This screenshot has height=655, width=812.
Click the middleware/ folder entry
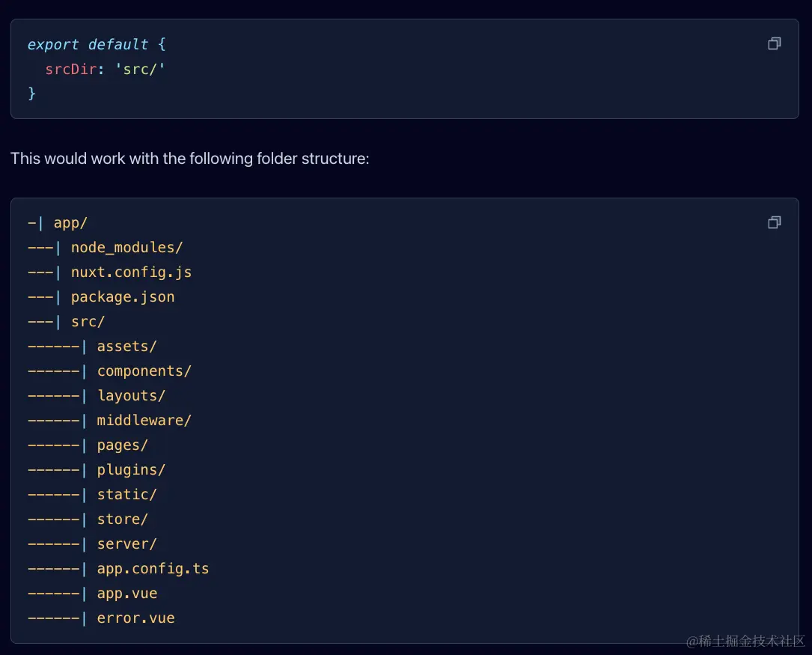(x=144, y=421)
